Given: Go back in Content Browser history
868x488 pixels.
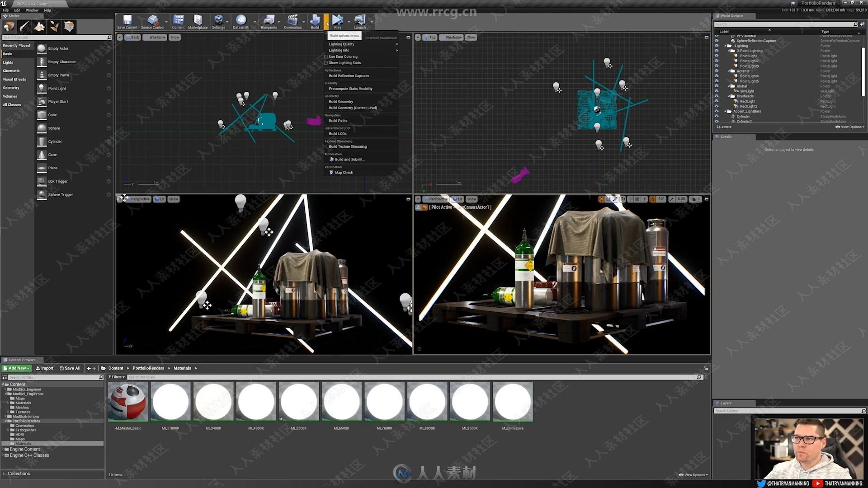Looking at the screenshot, I should tap(89, 368).
